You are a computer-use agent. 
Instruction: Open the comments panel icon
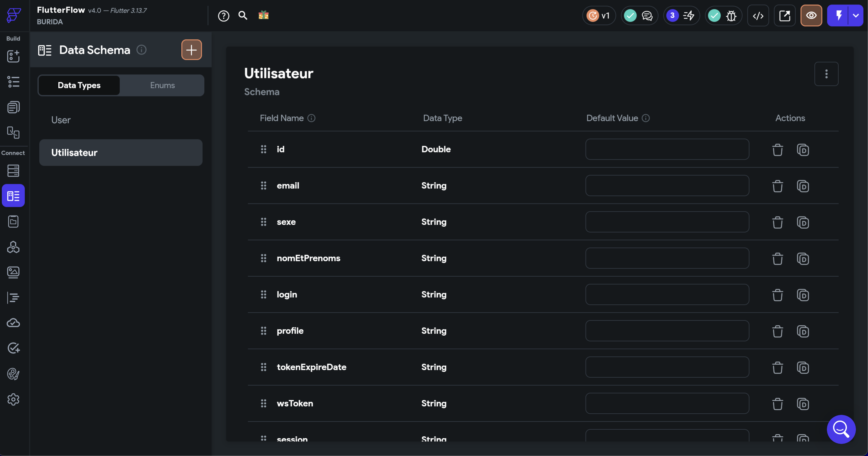click(647, 15)
